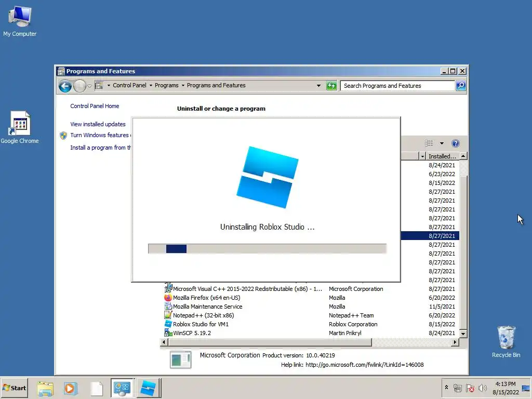The height and width of the screenshot is (399, 532).
Task: Click the vertical scrollbar down arrow
Action: pyautogui.click(x=463, y=333)
